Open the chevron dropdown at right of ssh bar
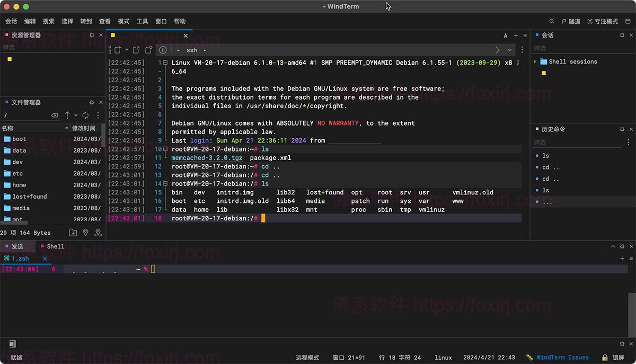Screen dimensions: 636x364 510,50
